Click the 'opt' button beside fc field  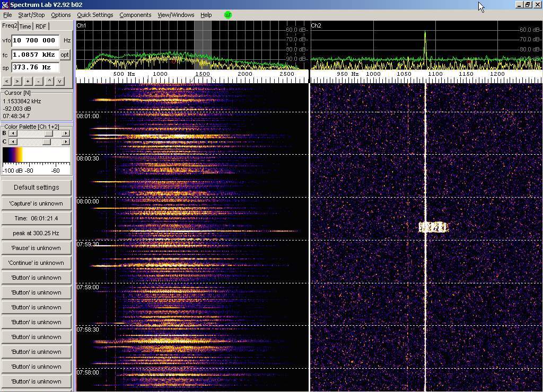pyautogui.click(x=65, y=55)
